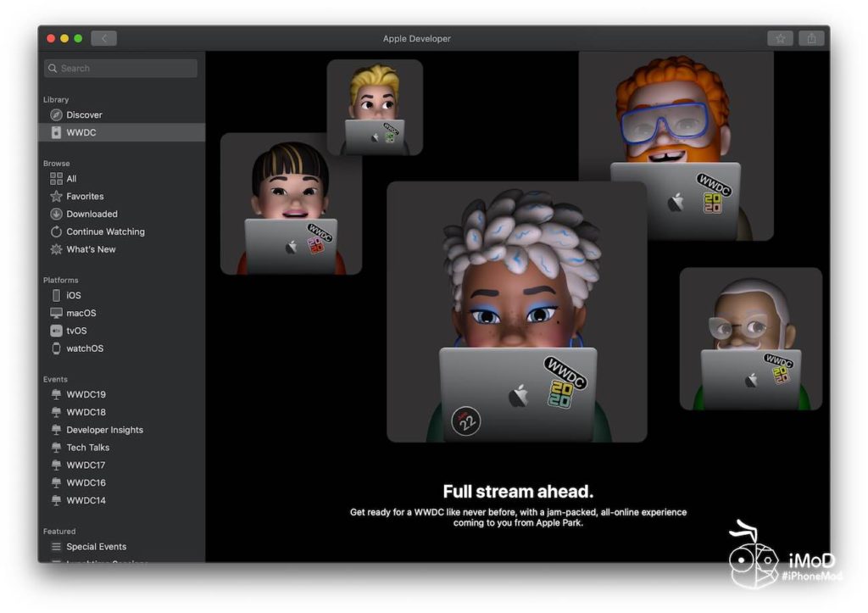Open Special Events under Featured
Viewport: 868px width, 613px height.
click(96, 547)
